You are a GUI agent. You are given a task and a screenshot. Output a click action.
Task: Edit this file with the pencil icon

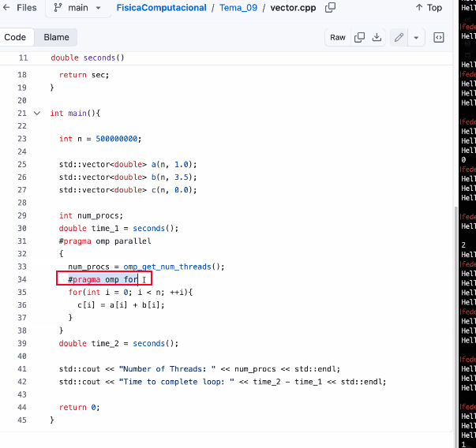(399, 37)
